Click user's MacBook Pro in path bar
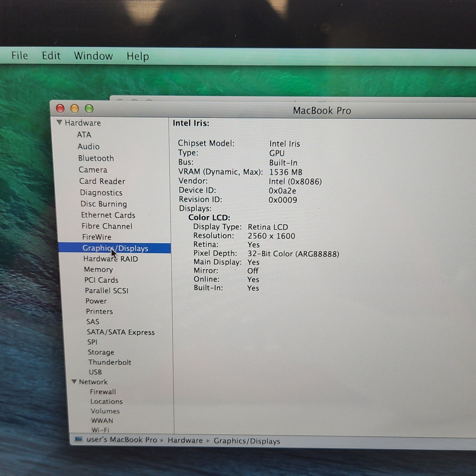 point(122,440)
